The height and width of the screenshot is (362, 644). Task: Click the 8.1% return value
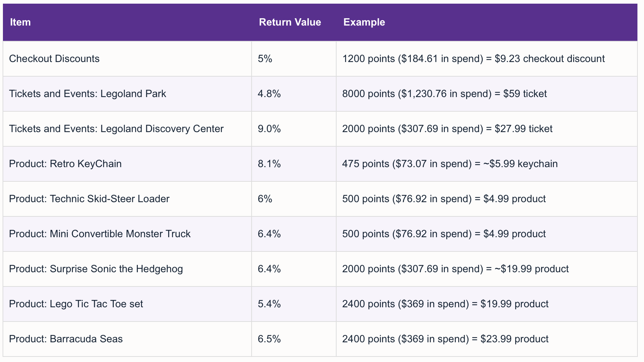pyautogui.click(x=269, y=164)
